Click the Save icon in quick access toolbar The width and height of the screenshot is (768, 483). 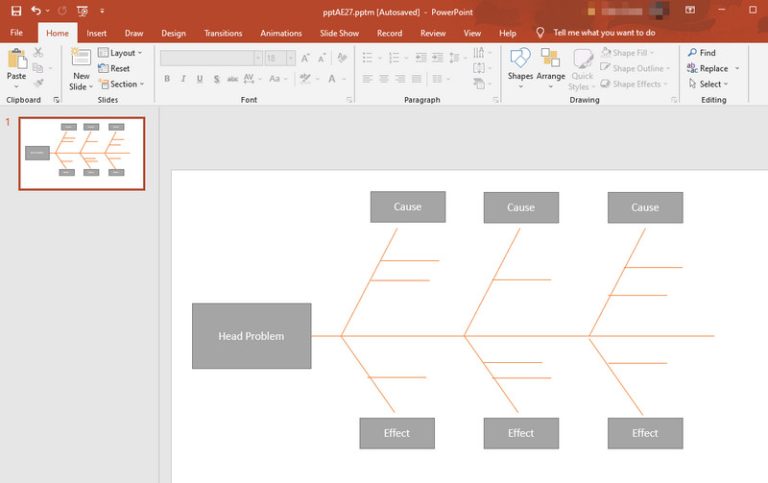(x=16, y=11)
